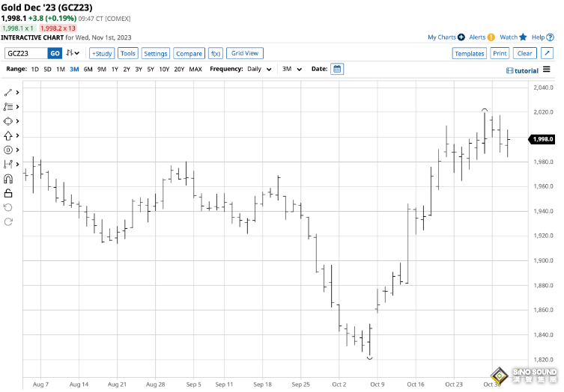Click the GCZ23 symbol input field
This screenshot has height=392, width=564.
[x=26, y=53]
